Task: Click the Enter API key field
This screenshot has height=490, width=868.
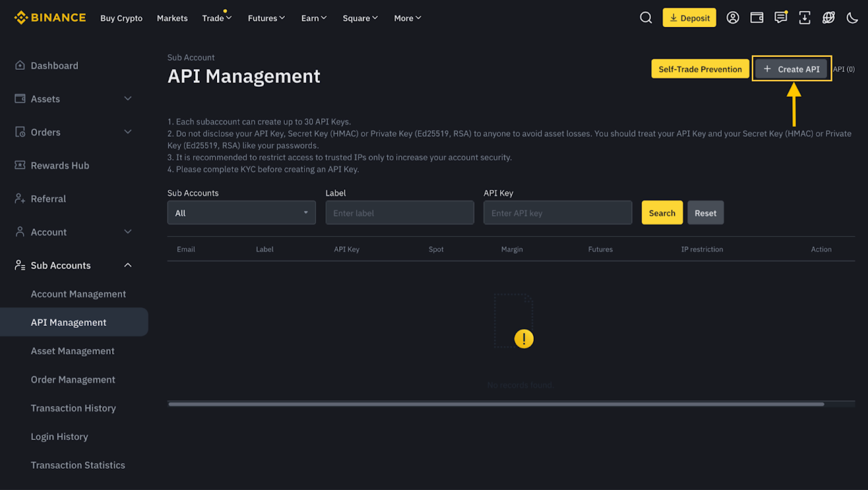Action: pos(558,213)
